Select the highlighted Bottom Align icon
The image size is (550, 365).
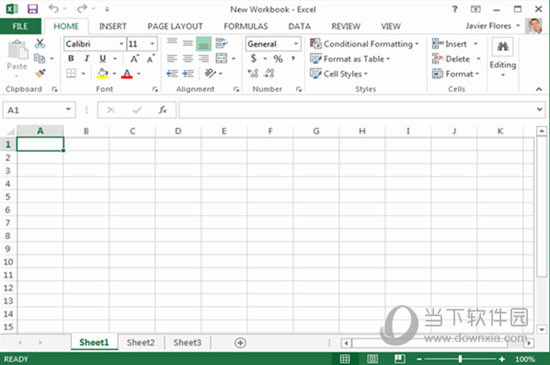[204, 44]
